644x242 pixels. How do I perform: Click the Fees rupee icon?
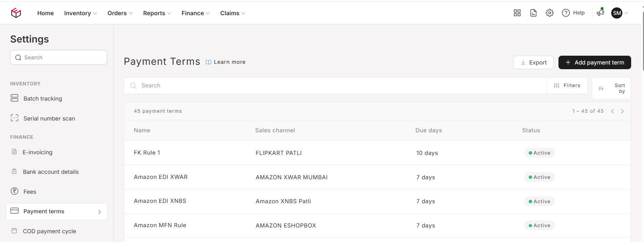coord(15,191)
